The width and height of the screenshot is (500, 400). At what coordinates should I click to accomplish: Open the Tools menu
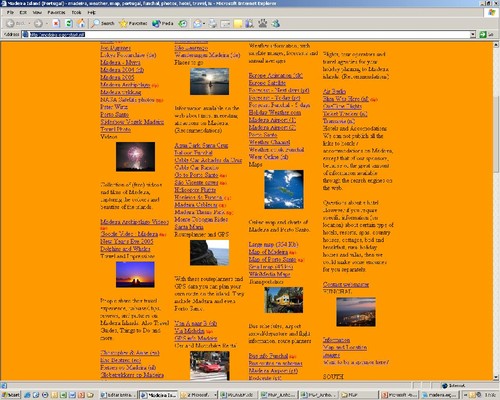pyautogui.click(x=76, y=12)
